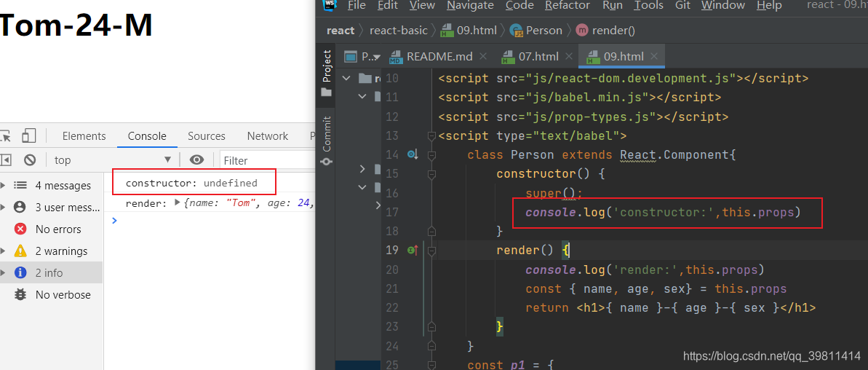Click the WebStorm logo icon

[330, 4]
